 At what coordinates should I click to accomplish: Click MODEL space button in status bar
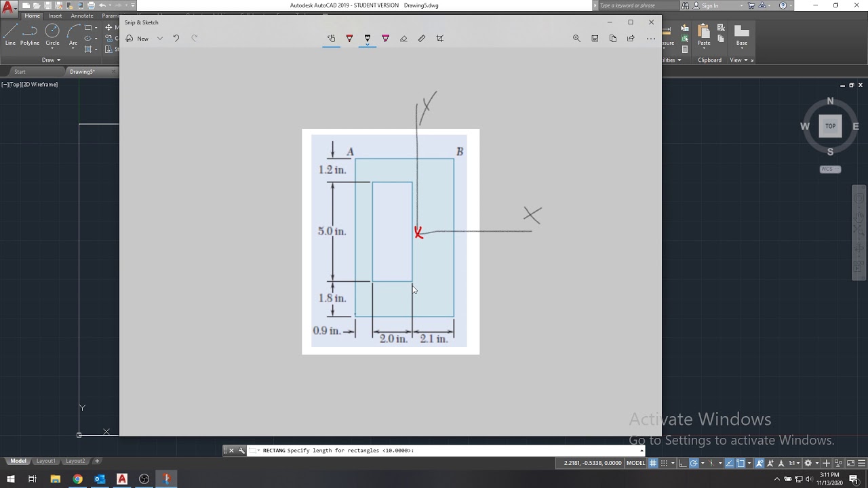(635, 463)
